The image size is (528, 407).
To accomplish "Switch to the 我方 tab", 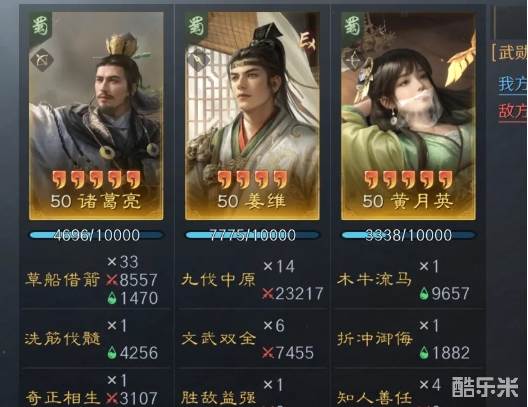I will [513, 84].
